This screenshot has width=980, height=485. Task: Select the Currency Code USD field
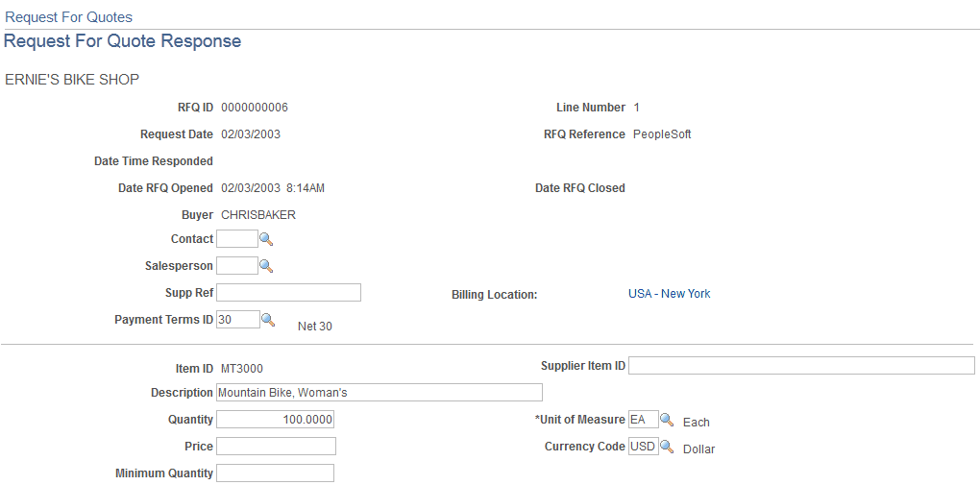click(x=643, y=447)
